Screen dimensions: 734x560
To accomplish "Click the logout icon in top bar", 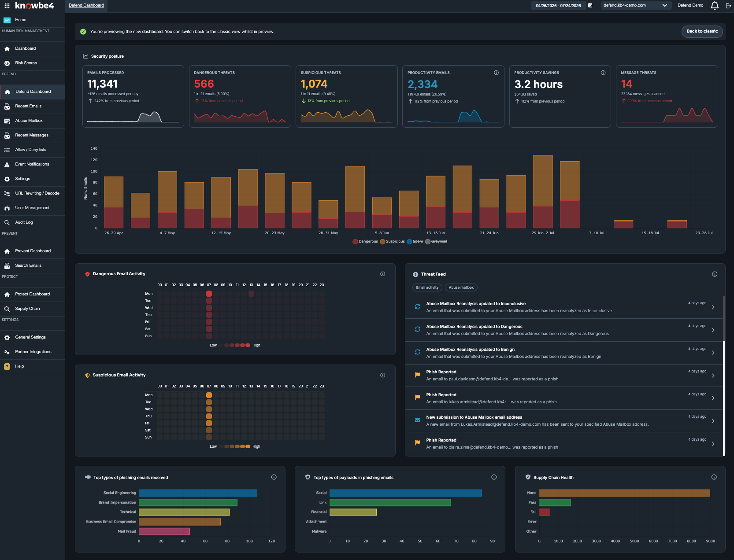I will [728, 6].
